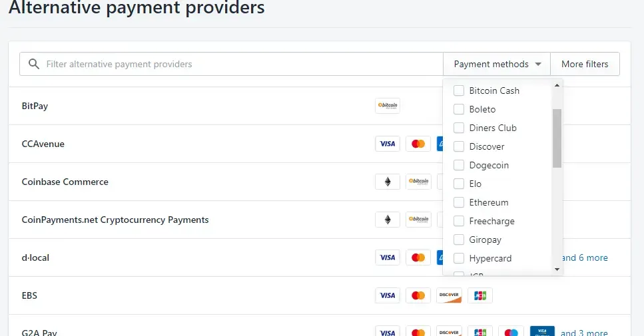Open the More filters panel
This screenshot has width=644, height=336.
585,64
